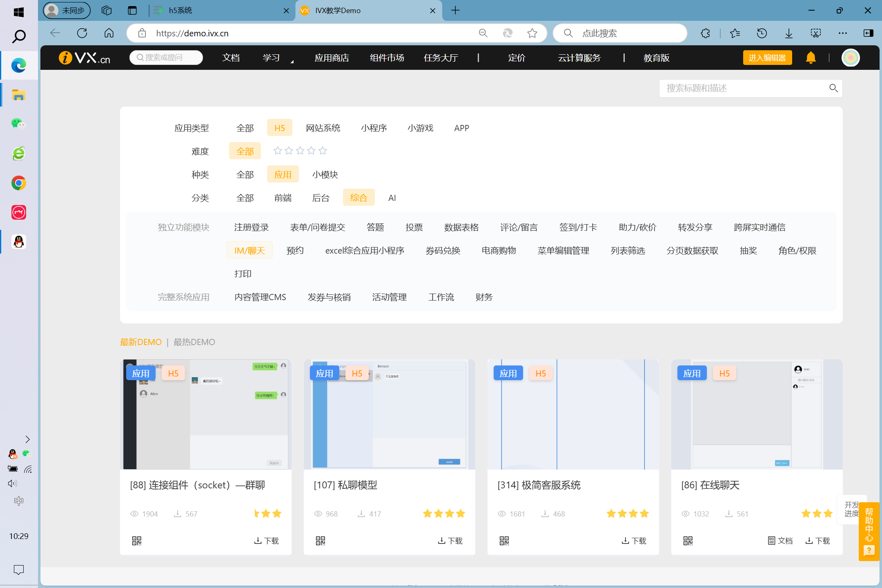Expand hidden taskbar tray icons chevron
This screenshot has width=882, height=588.
click(x=27, y=439)
